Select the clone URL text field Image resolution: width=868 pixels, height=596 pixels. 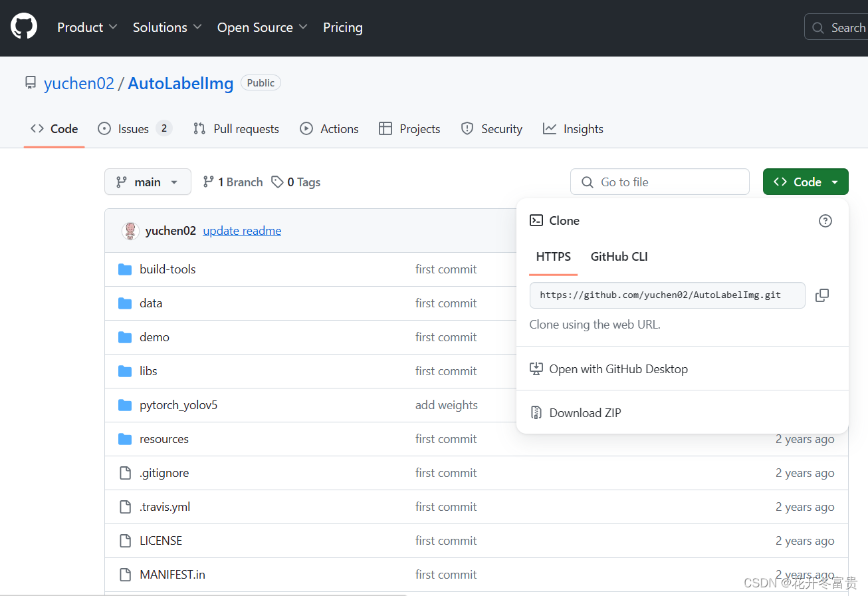pyautogui.click(x=667, y=295)
